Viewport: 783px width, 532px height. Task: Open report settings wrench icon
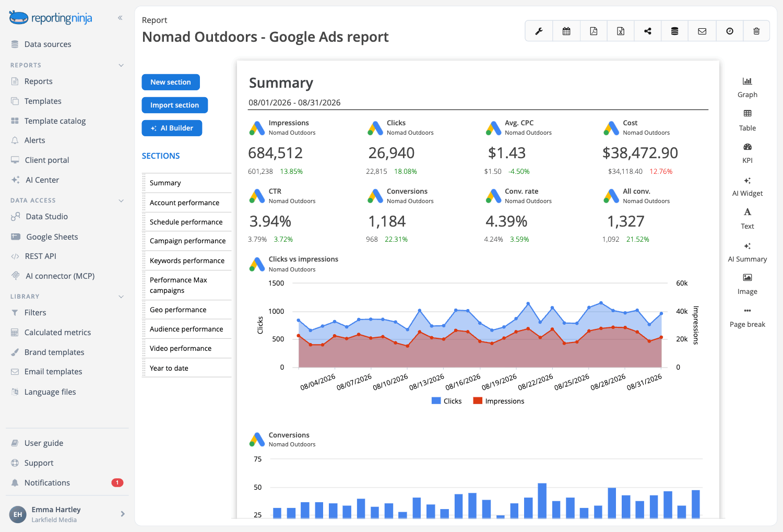[539, 31]
